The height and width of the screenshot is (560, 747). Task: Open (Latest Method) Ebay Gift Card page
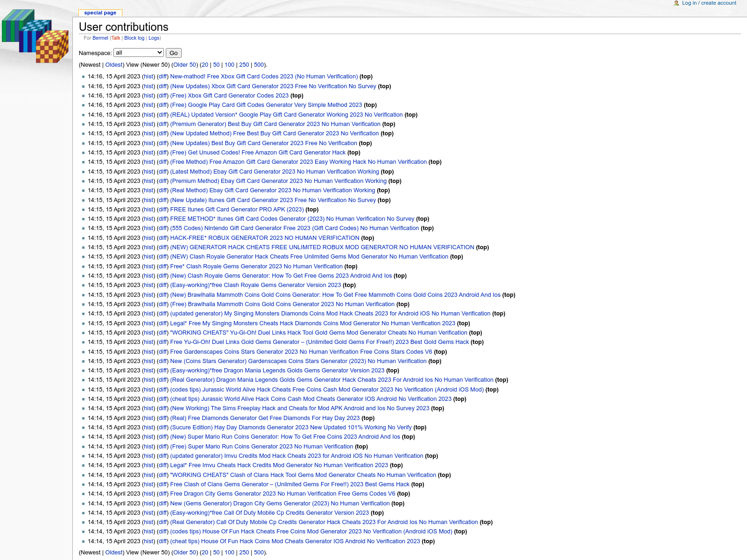click(x=275, y=172)
